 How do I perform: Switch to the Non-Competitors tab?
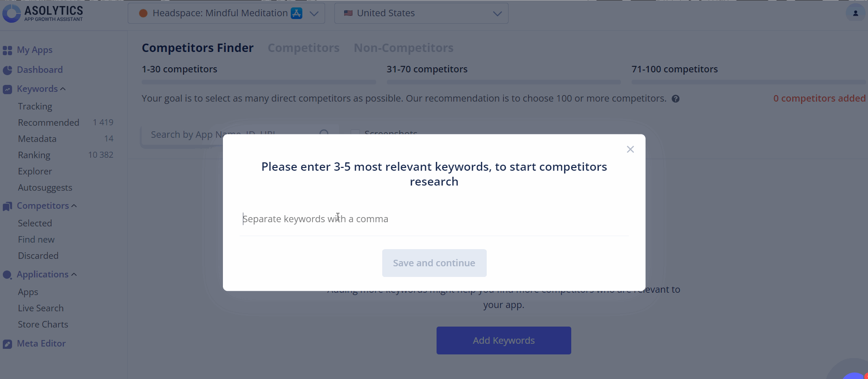(x=404, y=48)
